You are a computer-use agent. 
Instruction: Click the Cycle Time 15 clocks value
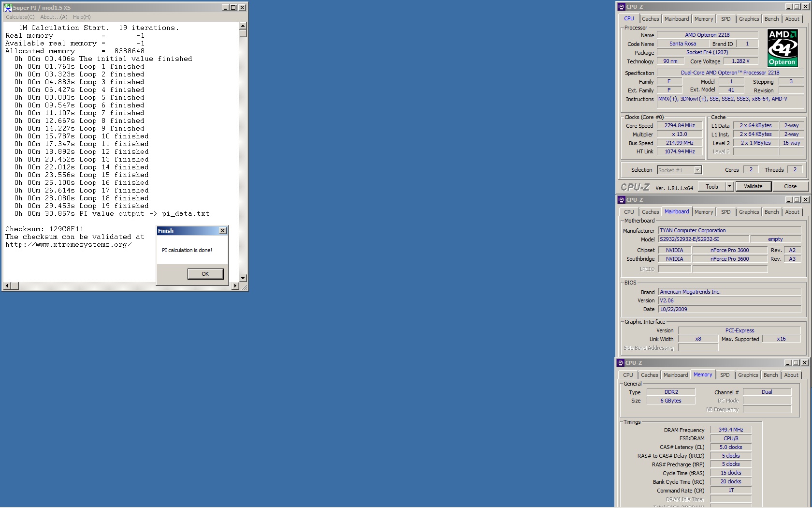click(x=731, y=473)
